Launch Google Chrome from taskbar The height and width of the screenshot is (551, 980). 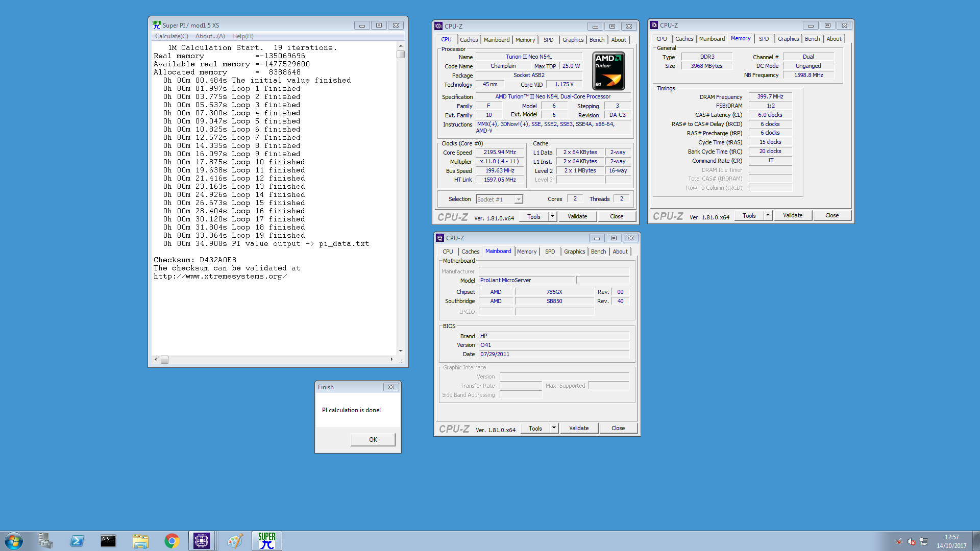[x=171, y=541]
